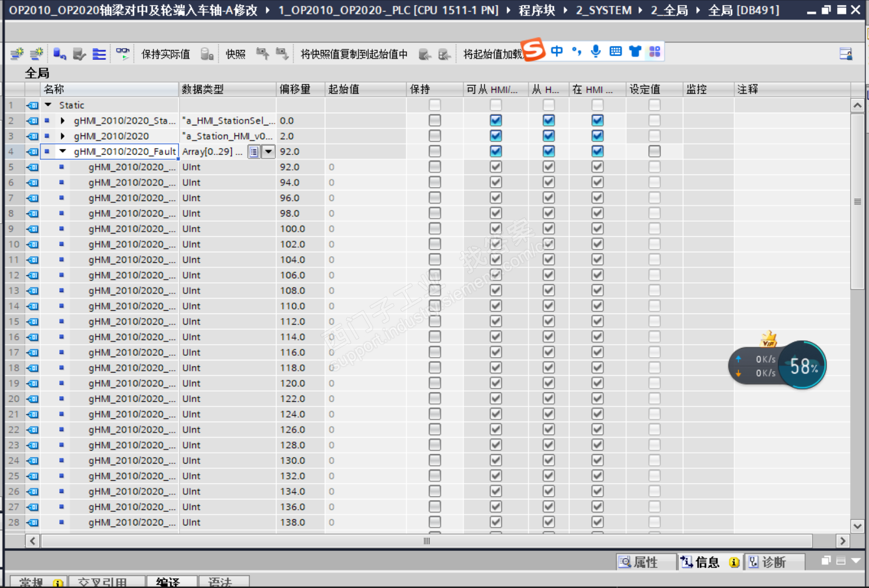Click the horizontal scrollbar left arrow
This screenshot has width=869, height=588.
click(x=33, y=541)
